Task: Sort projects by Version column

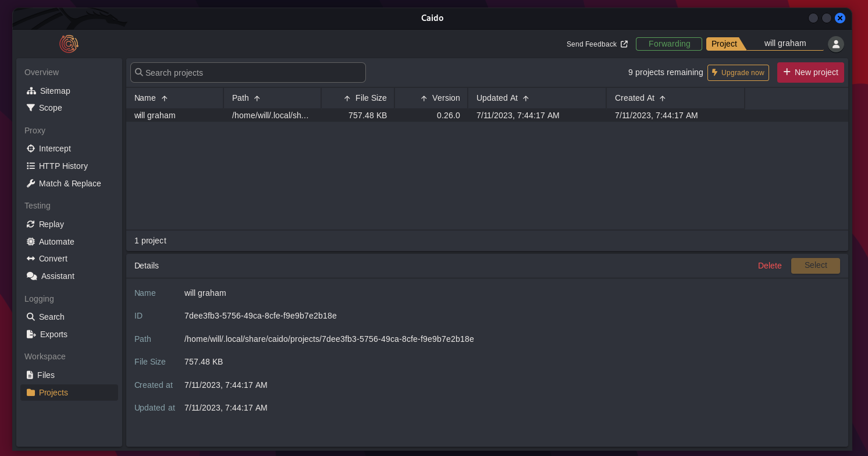Action: click(431, 98)
